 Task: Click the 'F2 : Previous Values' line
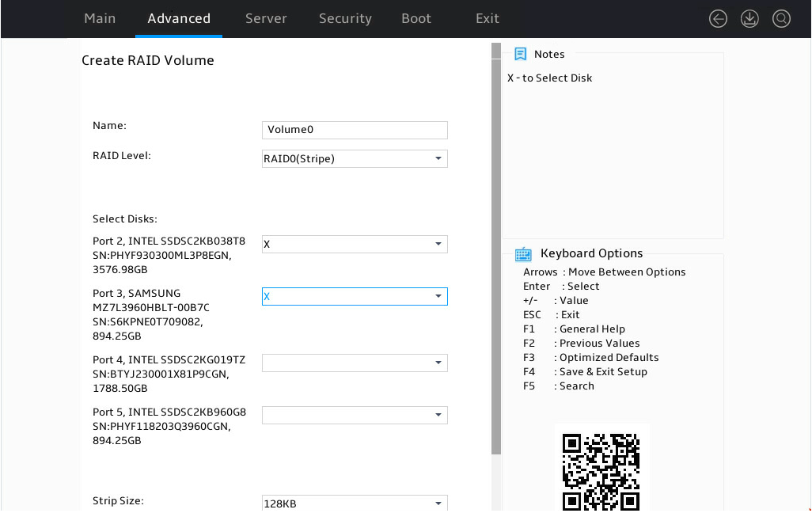coord(581,344)
